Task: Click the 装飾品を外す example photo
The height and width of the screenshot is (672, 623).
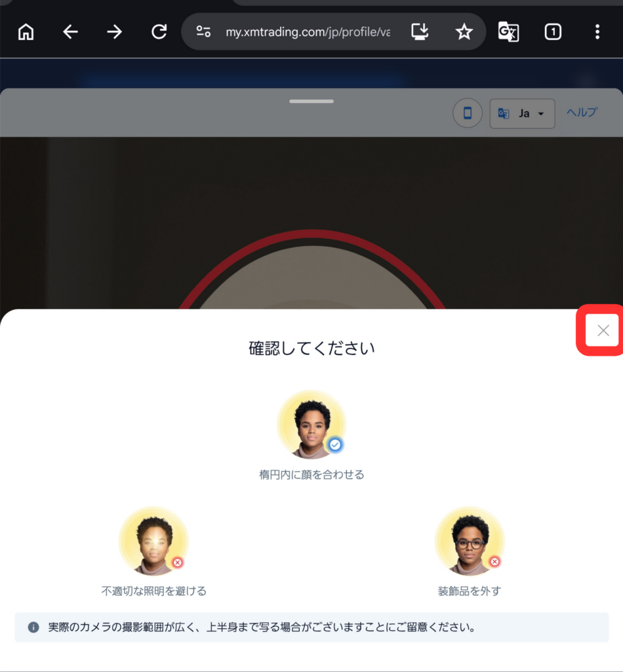Action: click(x=470, y=541)
